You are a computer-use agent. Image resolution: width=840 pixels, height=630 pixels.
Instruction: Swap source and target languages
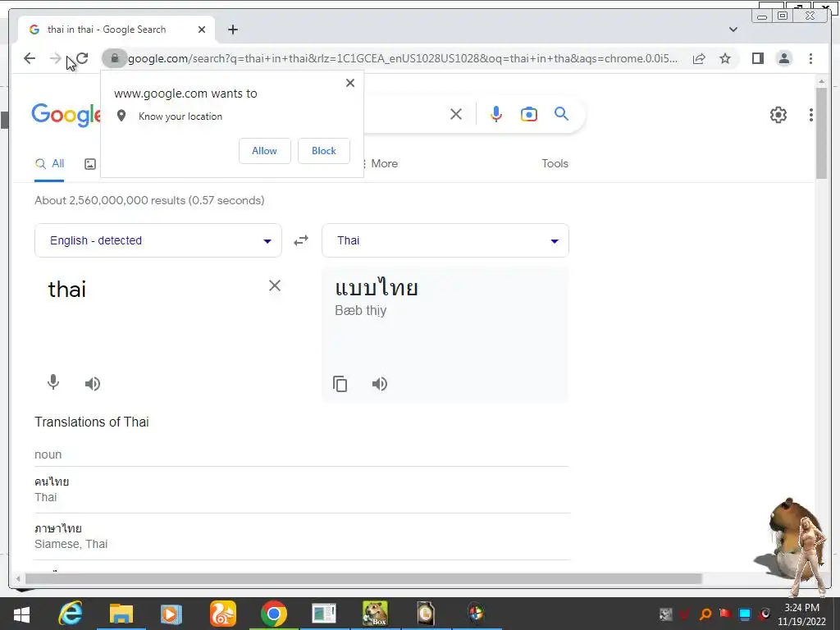(x=301, y=240)
